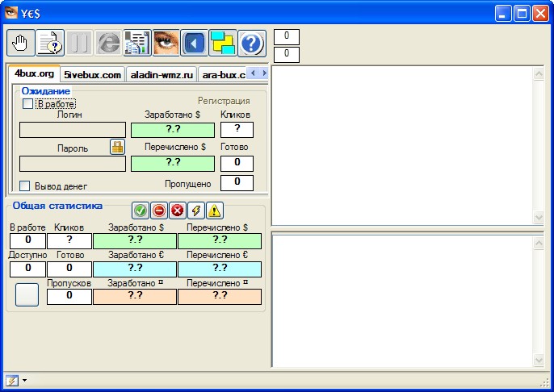Switch to the ara-bux tab
Viewport: 554px width, 392px height.
coord(223,75)
